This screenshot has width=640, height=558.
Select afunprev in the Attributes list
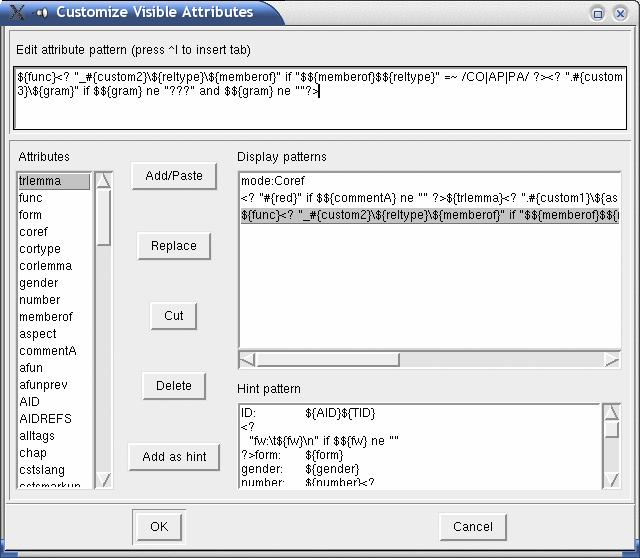coord(54,385)
